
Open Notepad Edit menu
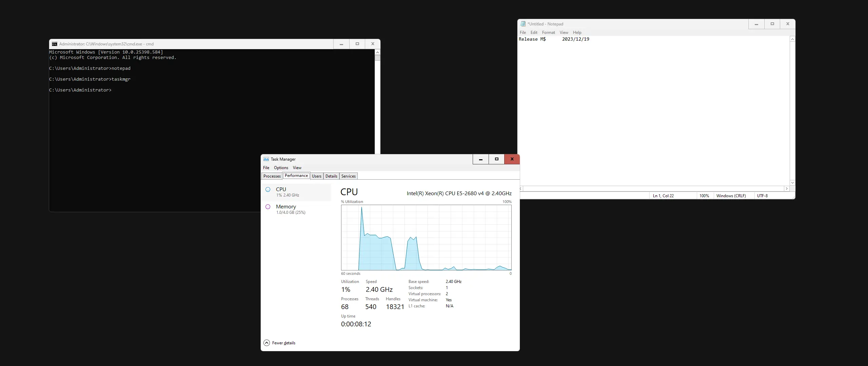534,33
